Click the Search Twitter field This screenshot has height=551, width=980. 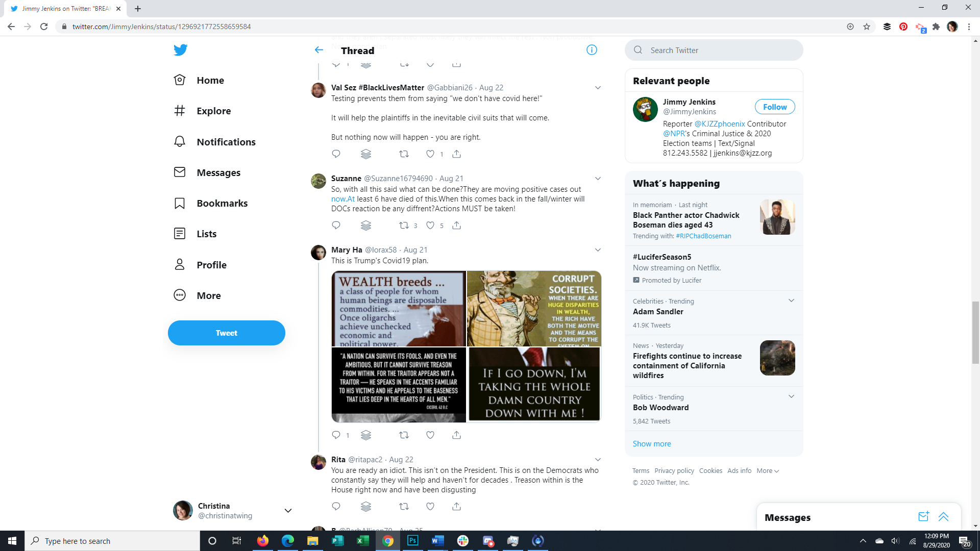[x=715, y=50]
